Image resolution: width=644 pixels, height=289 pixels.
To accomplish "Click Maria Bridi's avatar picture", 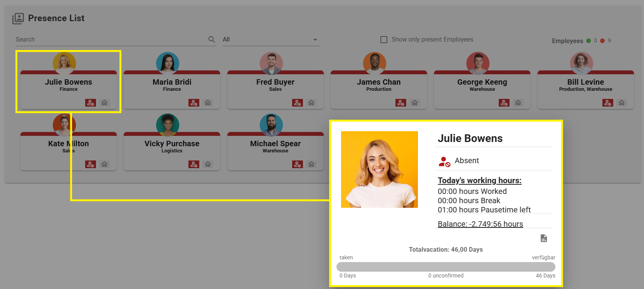I will (168, 63).
